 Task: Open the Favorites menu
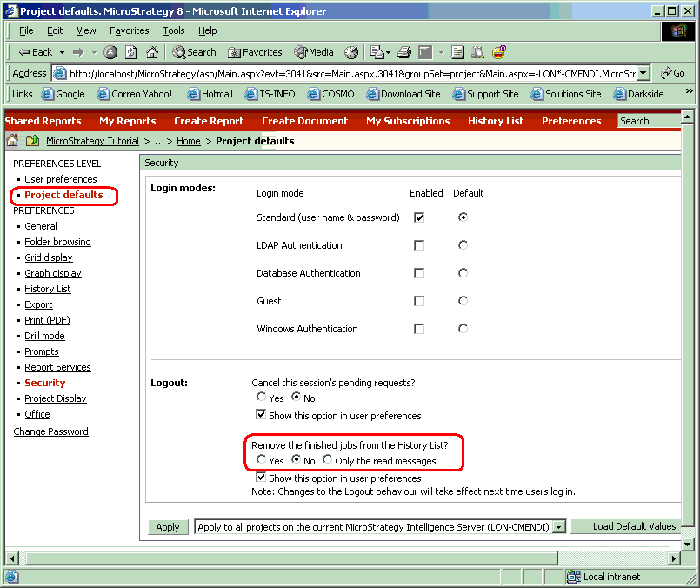click(130, 30)
